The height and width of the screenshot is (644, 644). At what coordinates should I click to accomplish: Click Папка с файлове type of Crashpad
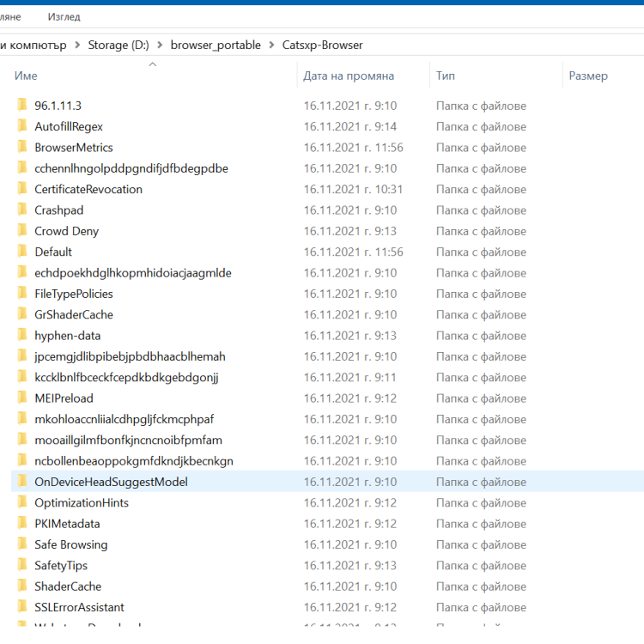click(x=481, y=210)
